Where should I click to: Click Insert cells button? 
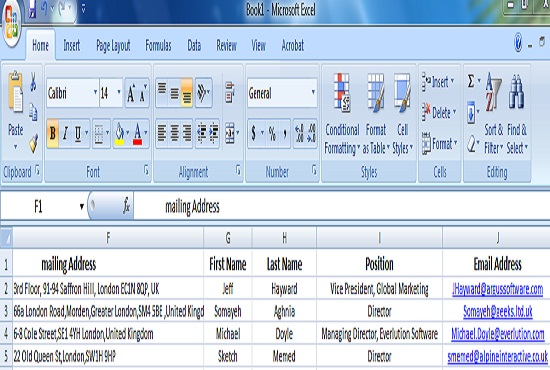(438, 82)
